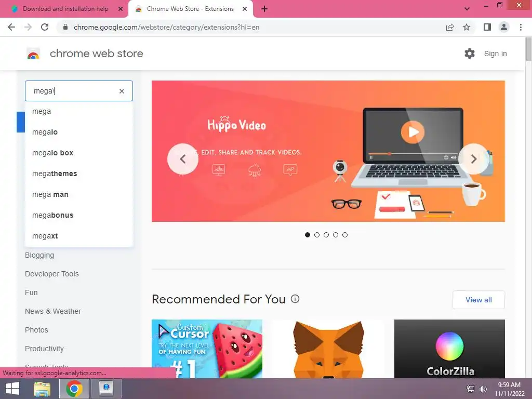
Task: Select the second carousel dot
Action: point(317,235)
